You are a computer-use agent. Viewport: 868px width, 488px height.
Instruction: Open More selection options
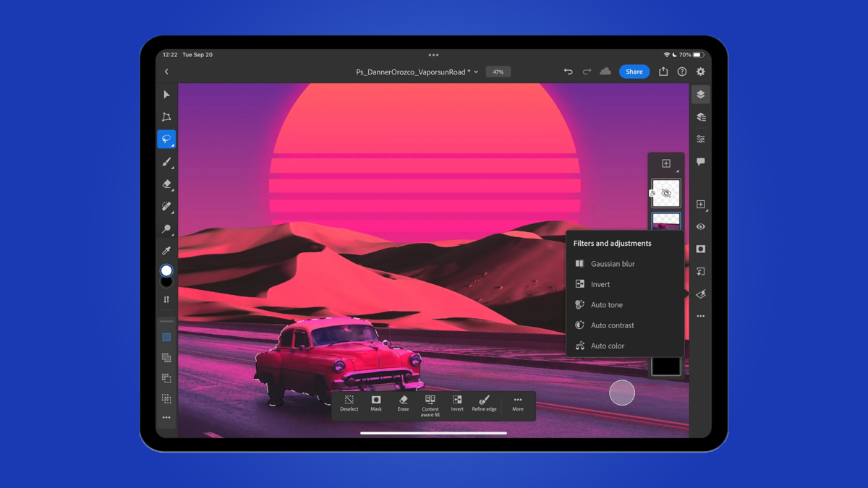click(518, 403)
